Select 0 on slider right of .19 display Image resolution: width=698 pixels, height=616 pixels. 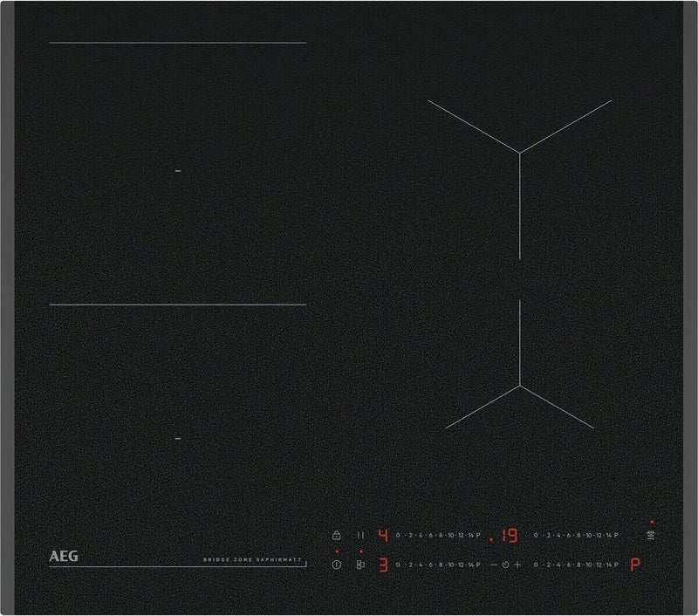[x=536, y=535]
